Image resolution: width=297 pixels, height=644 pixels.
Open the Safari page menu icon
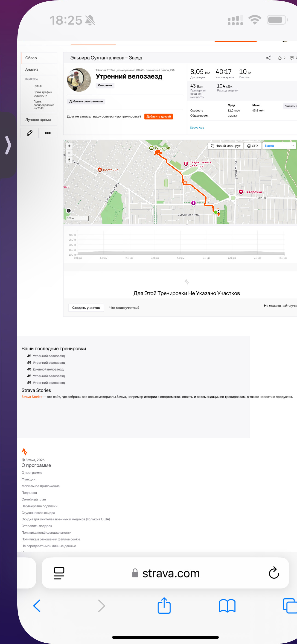[x=59, y=573]
